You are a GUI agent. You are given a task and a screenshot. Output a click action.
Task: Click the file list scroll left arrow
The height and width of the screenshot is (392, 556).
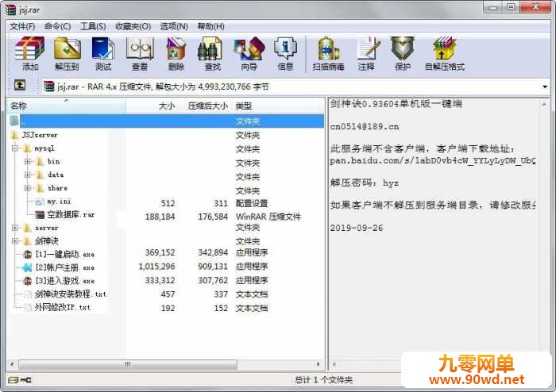(x=12, y=364)
